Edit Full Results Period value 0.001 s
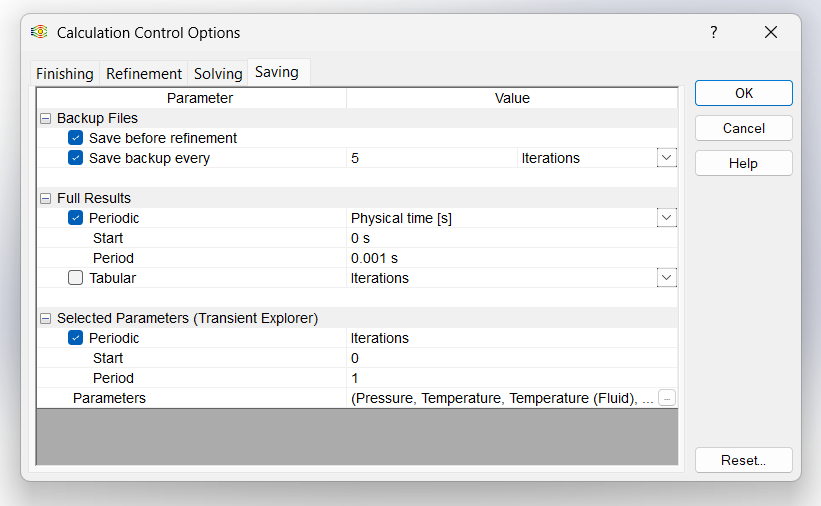This screenshot has width=821, height=506. (512, 258)
